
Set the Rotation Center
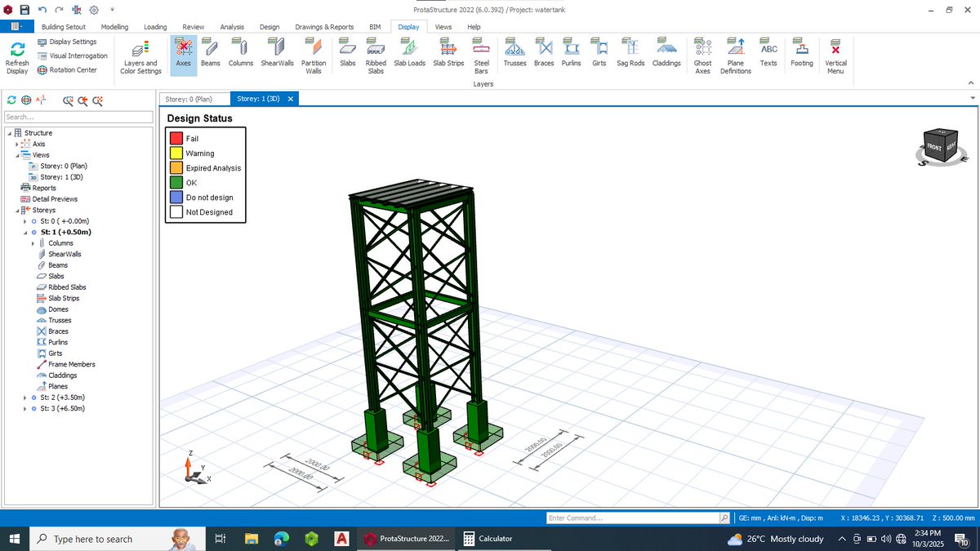(67, 69)
